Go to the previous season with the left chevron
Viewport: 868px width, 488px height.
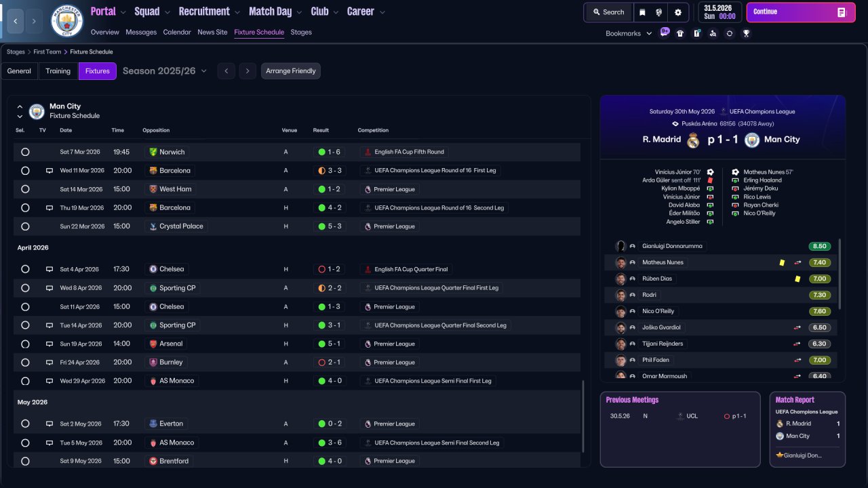226,71
